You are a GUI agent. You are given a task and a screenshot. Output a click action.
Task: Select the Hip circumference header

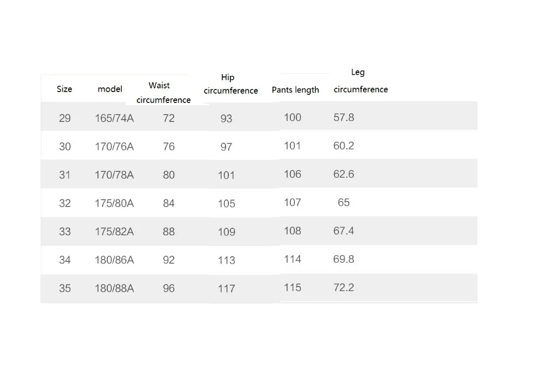coord(231,84)
